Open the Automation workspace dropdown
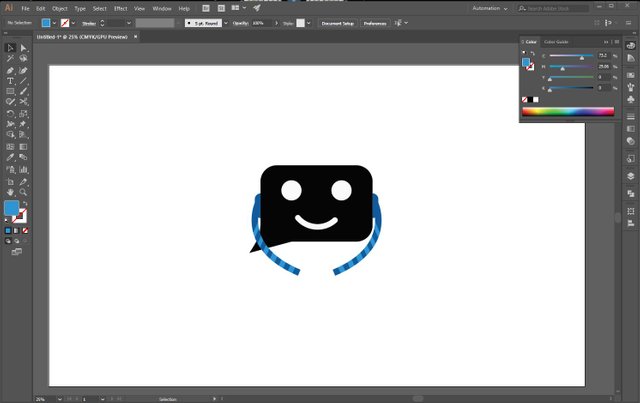 tap(490, 8)
